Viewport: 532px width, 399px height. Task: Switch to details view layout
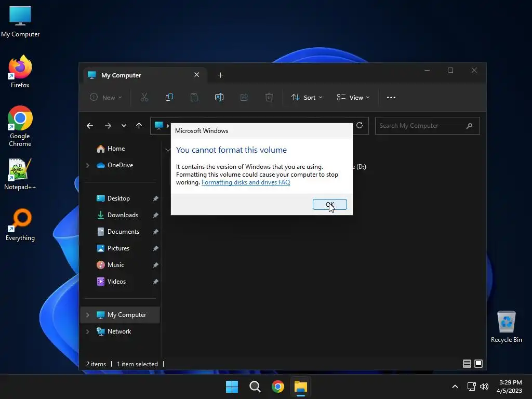tap(467, 364)
